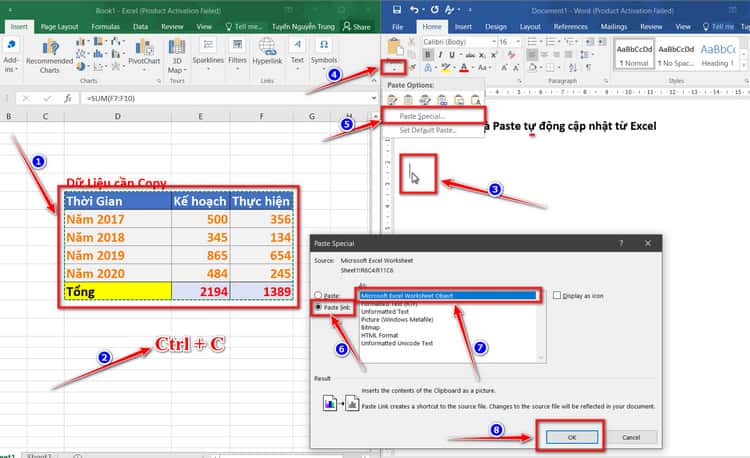Click the Hyperlink icon in Excel
The height and width of the screenshot is (458, 750).
267,52
